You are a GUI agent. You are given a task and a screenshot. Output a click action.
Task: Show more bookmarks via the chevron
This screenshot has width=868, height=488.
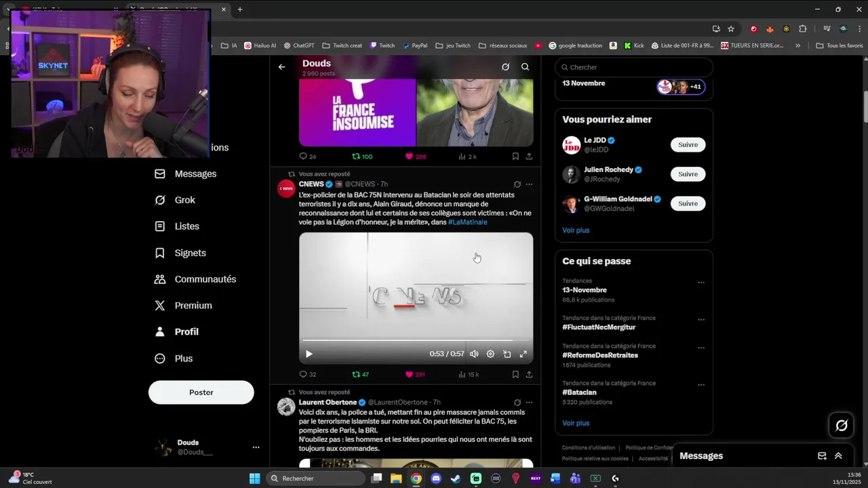[797, 45]
